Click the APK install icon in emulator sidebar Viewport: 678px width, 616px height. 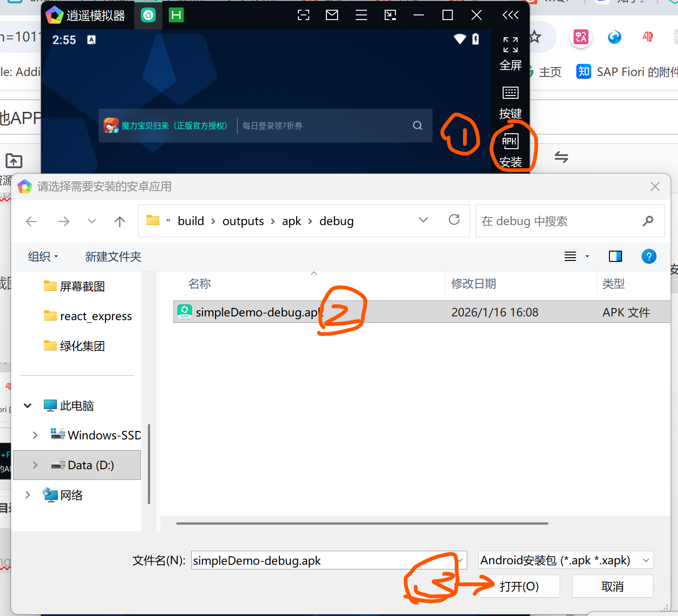click(x=510, y=141)
